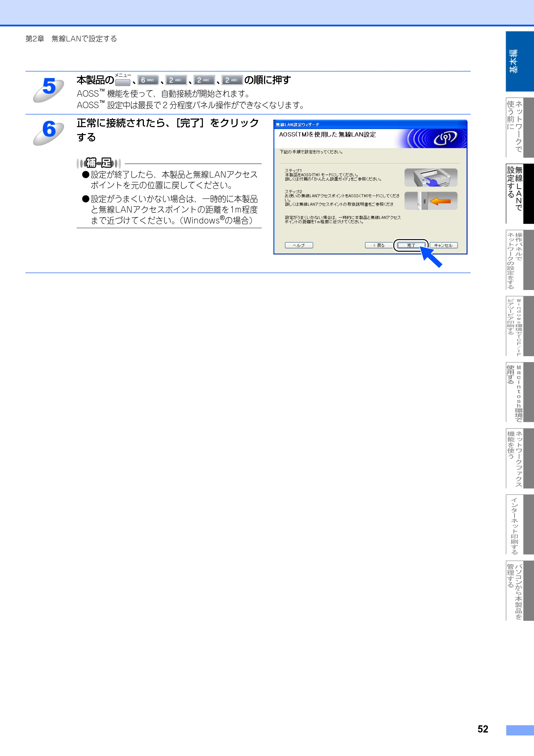Image resolution: width=534 pixels, height=756 pixels.
Task: Open ネットワークファクス機能を使う side tab
Action: click(x=520, y=458)
